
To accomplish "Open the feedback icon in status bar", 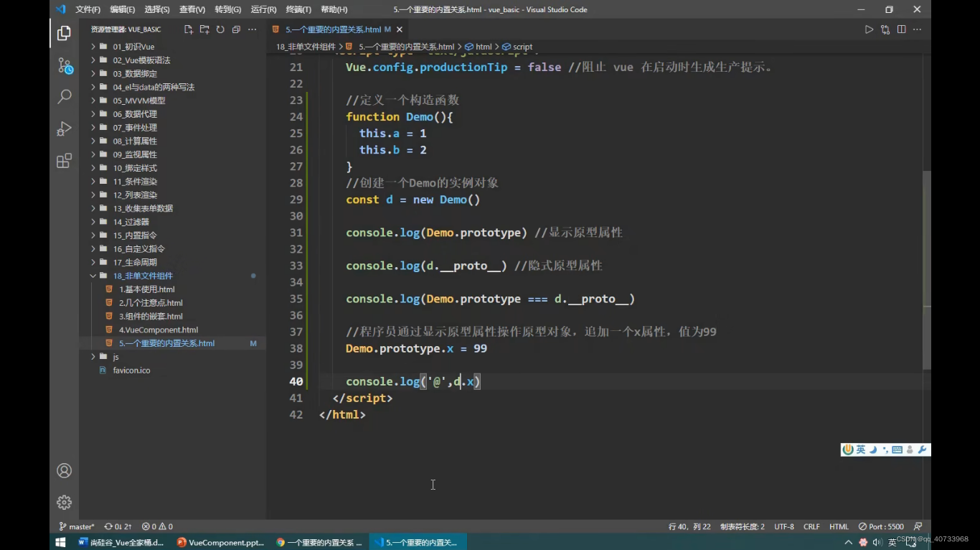I will pos(918,526).
